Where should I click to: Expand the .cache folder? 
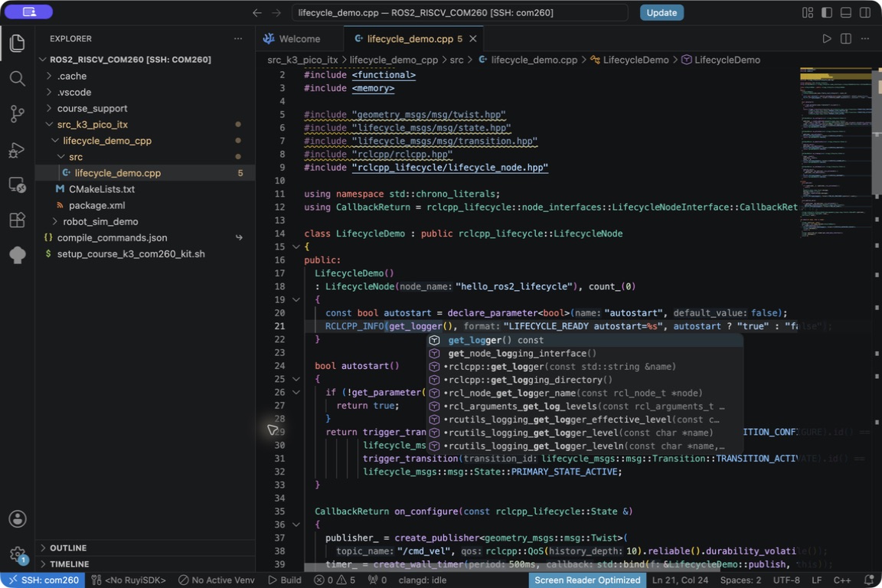pyautogui.click(x=145, y=76)
